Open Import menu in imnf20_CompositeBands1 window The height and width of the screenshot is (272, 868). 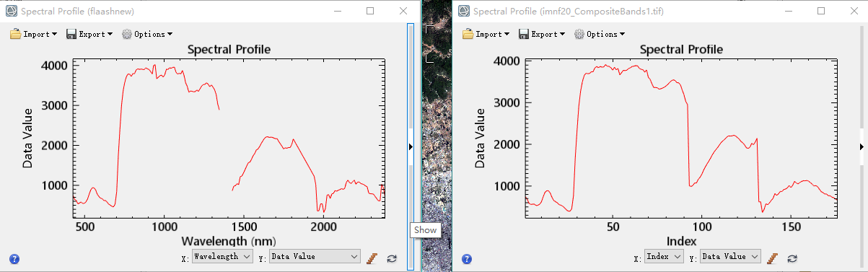pos(486,34)
